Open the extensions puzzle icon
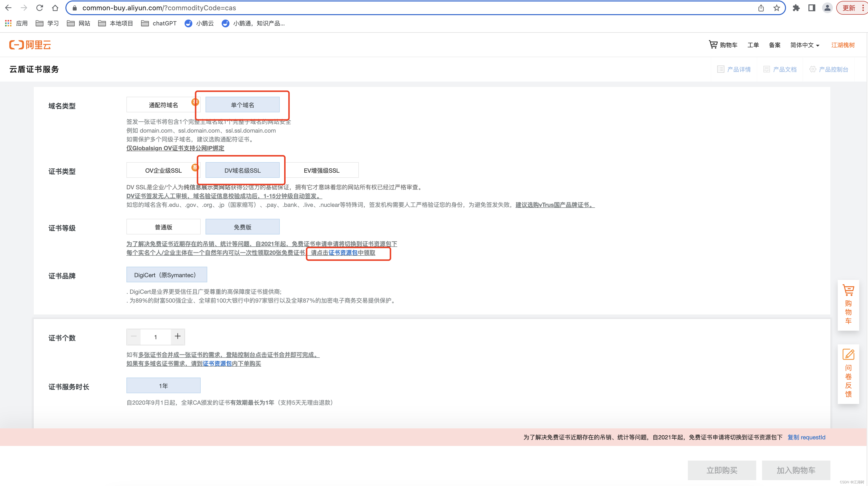The width and height of the screenshot is (868, 486). pyautogui.click(x=796, y=8)
